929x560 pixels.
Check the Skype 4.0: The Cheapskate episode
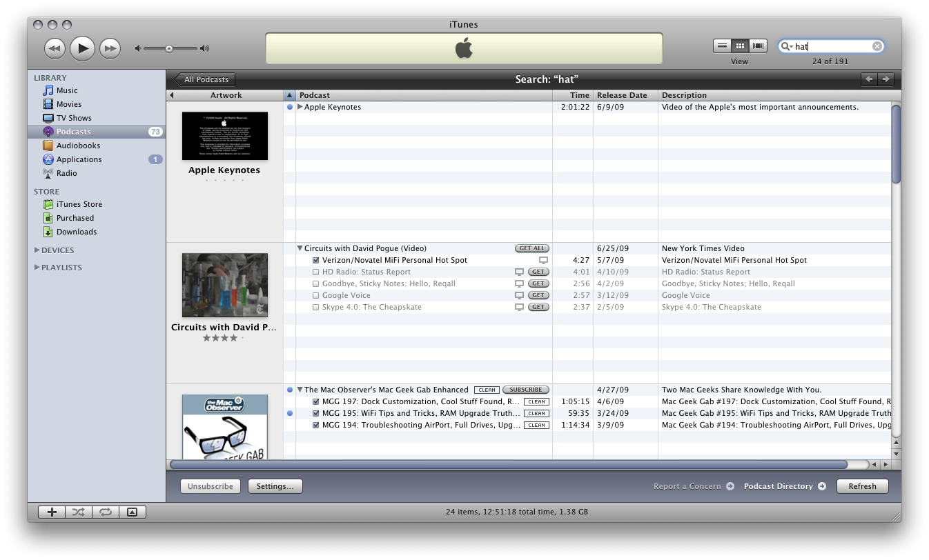[316, 307]
